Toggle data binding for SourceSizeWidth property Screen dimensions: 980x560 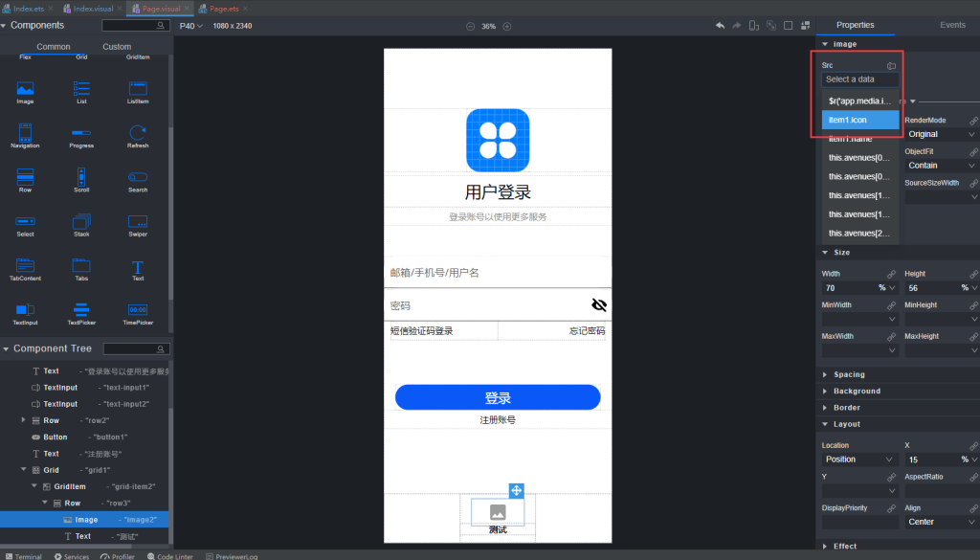(974, 182)
